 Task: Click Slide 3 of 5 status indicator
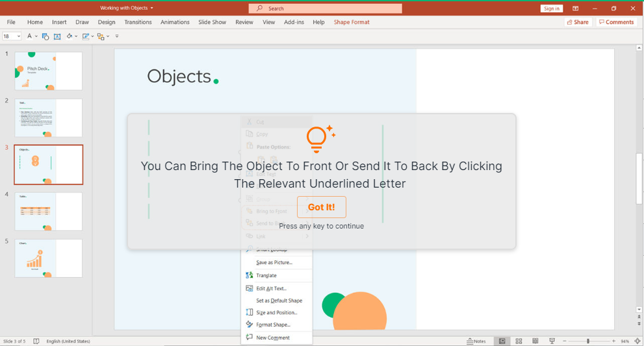point(14,341)
